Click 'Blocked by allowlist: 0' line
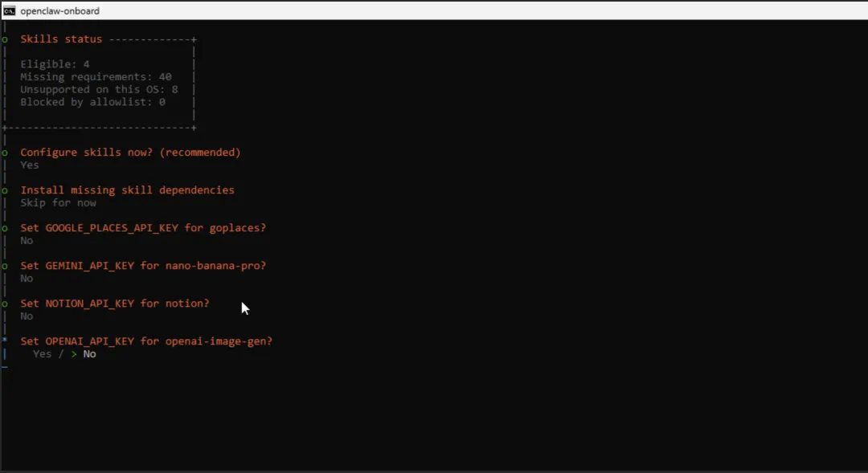The image size is (868, 473). click(92, 102)
